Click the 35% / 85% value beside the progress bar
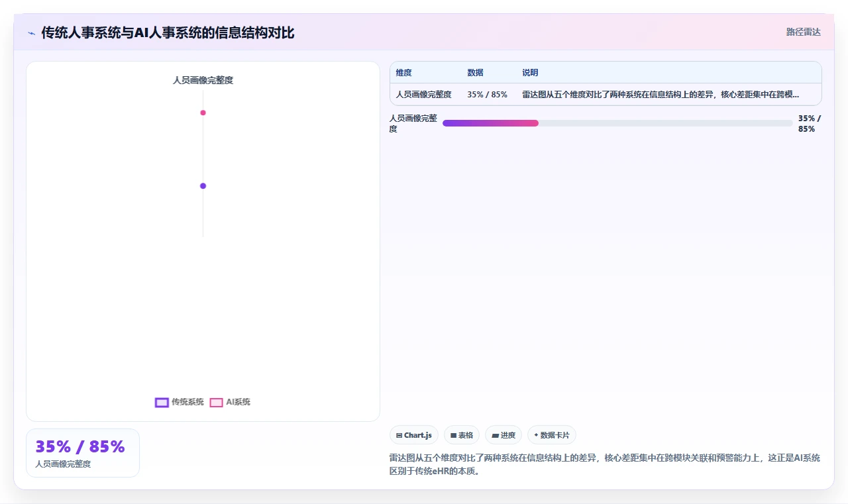The height and width of the screenshot is (504, 848). click(x=810, y=123)
